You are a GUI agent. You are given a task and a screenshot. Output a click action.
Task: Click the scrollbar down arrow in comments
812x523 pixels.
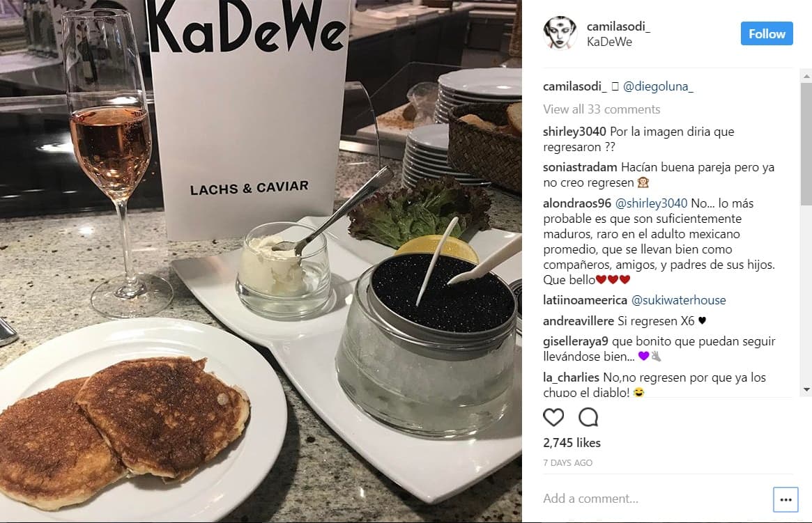tap(806, 389)
